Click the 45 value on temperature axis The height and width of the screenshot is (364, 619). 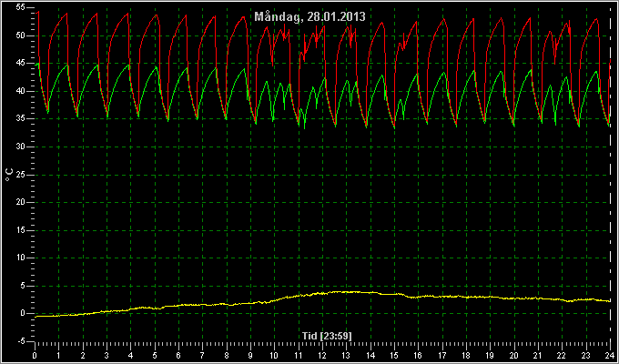[22, 64]
